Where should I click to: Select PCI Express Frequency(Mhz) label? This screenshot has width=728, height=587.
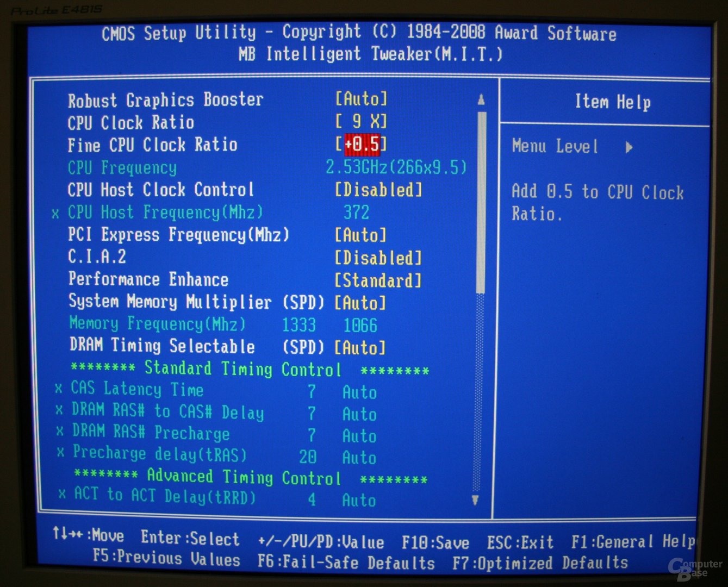[x=178, y=235]
